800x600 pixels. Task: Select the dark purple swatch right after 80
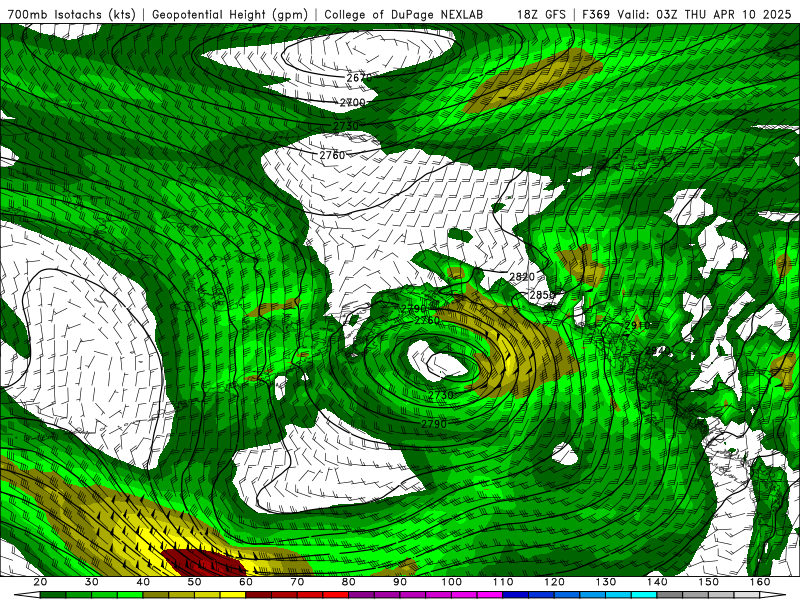(361, 595)
